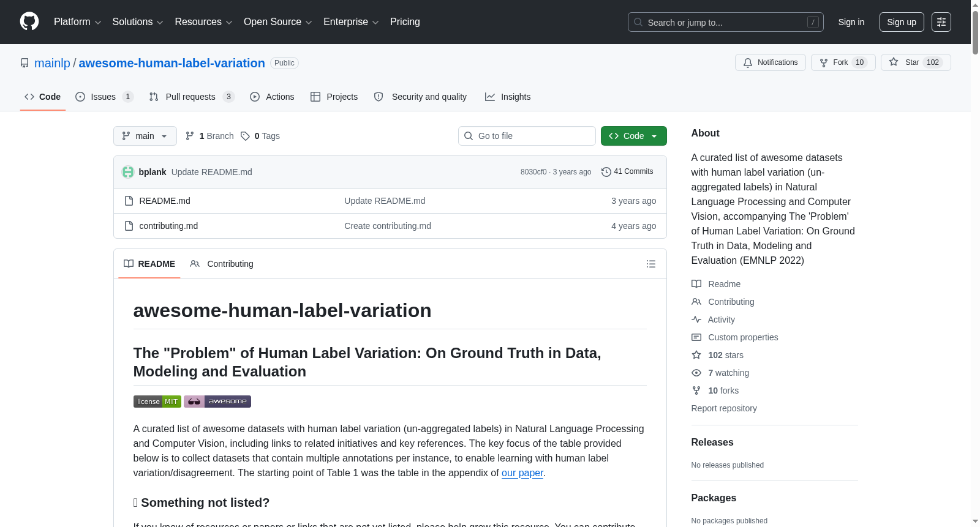Open the GitHub homepage logo
The width and height of the screenshot is (980, 527).
click(29, 21)
